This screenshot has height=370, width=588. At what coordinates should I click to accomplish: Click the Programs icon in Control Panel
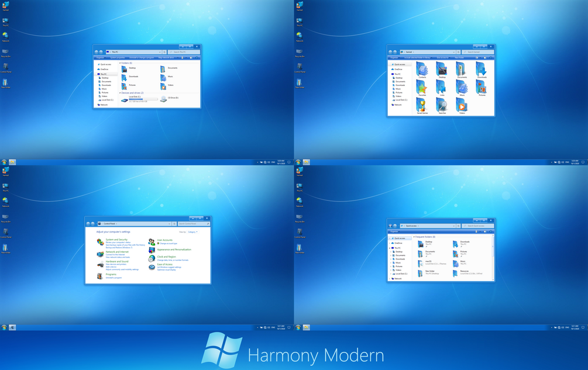click(x=99, y=276)
